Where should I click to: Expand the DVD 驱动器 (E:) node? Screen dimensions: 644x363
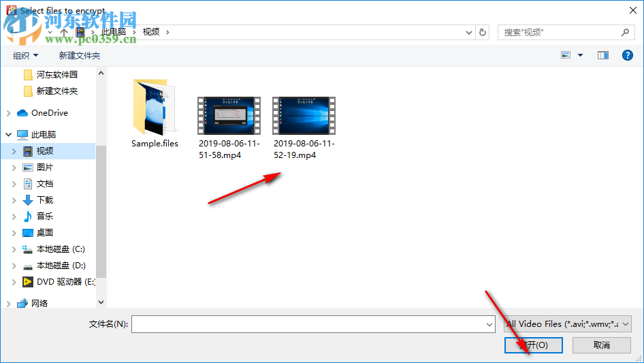[x=14, y=282]
